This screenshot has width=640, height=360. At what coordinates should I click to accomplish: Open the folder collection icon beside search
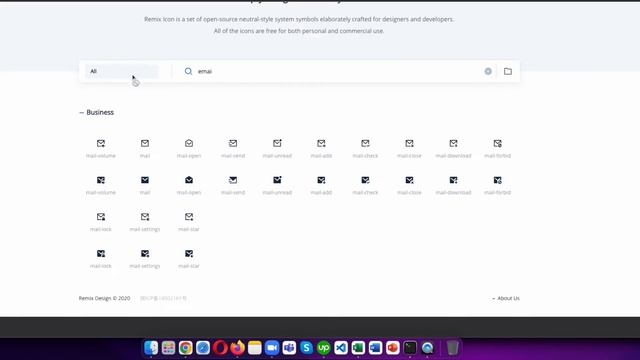click(x=508, y=71)
